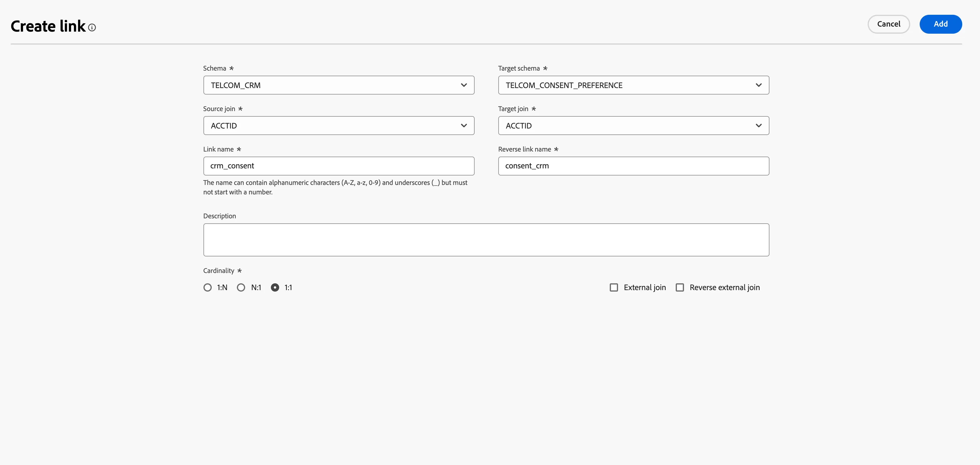This screenshot has height=465, width=980.
Task: Click the blue Add button
Action: [x=940, y=24]
